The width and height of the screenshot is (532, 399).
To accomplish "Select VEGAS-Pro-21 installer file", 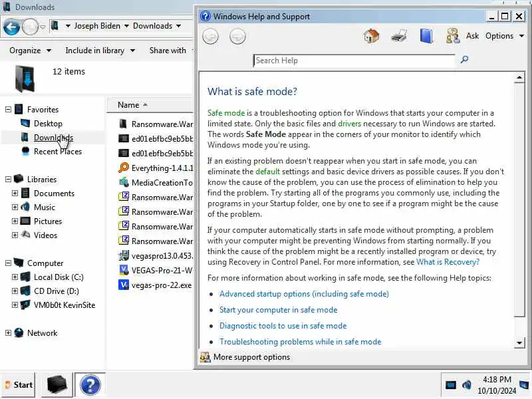I will pyautogui.click(x=156, y=271).
